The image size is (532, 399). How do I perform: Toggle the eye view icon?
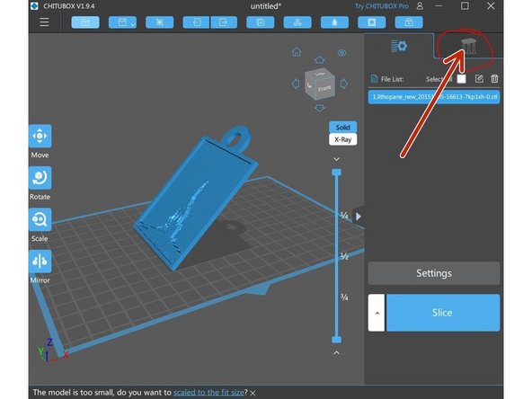[341, 53]
